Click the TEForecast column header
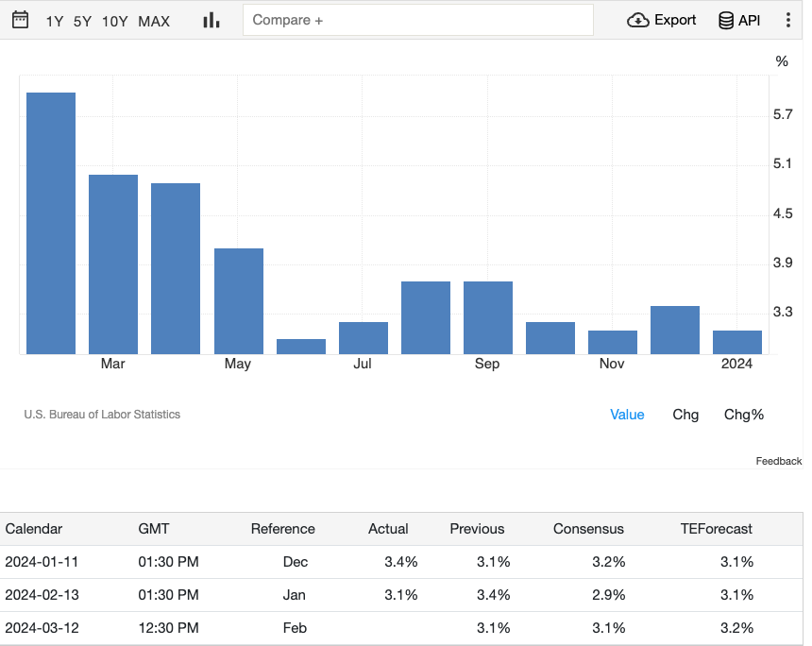This screenshot has width=812, height=646. coord(717,528)
